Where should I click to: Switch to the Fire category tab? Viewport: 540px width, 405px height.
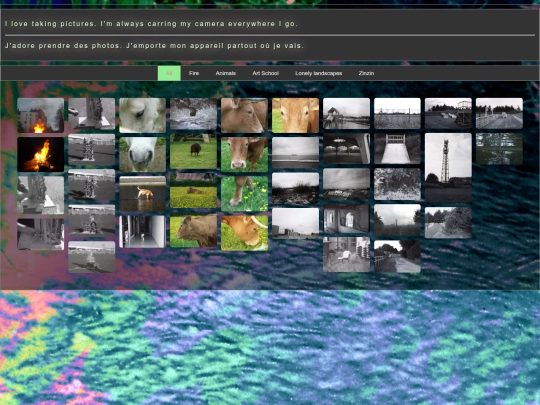pyautogui.click(x=194, y=73)
